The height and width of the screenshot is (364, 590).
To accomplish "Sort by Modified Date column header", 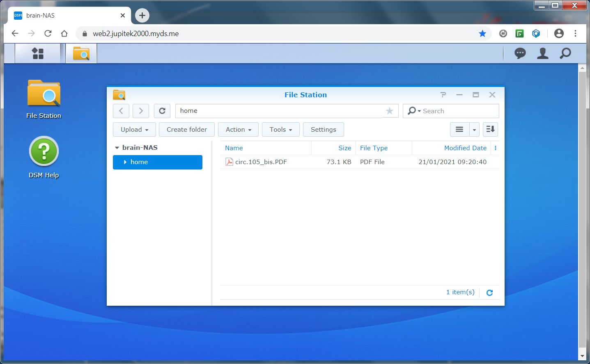I will (x=465, y=148).
